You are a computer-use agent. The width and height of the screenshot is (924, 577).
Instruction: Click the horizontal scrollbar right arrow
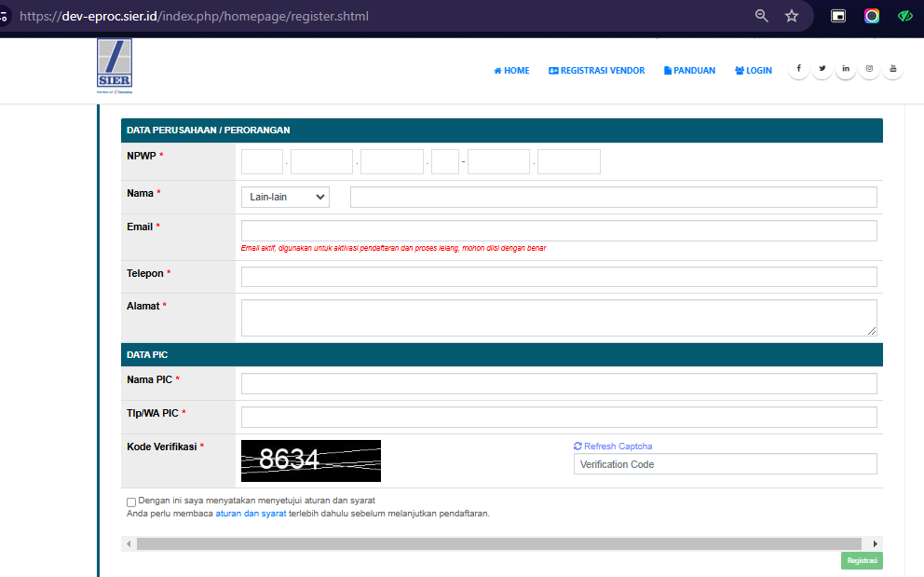click(x=875, y=543)
